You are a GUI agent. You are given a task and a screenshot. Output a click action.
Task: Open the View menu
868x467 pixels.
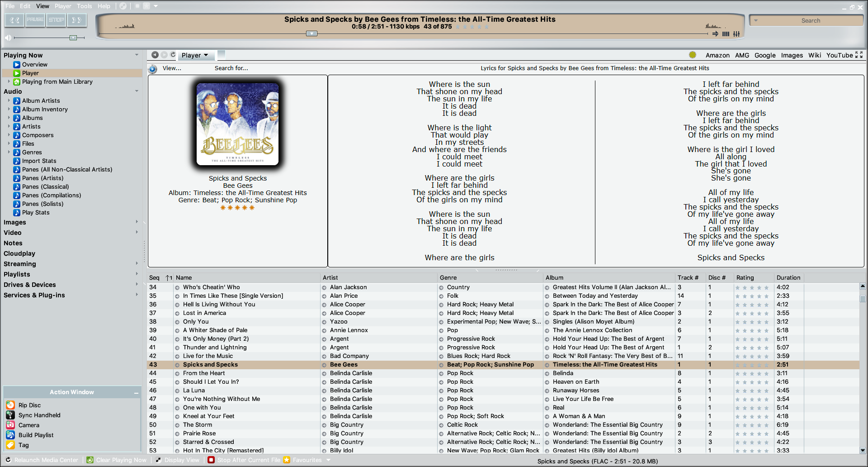[x=42, y=6]
